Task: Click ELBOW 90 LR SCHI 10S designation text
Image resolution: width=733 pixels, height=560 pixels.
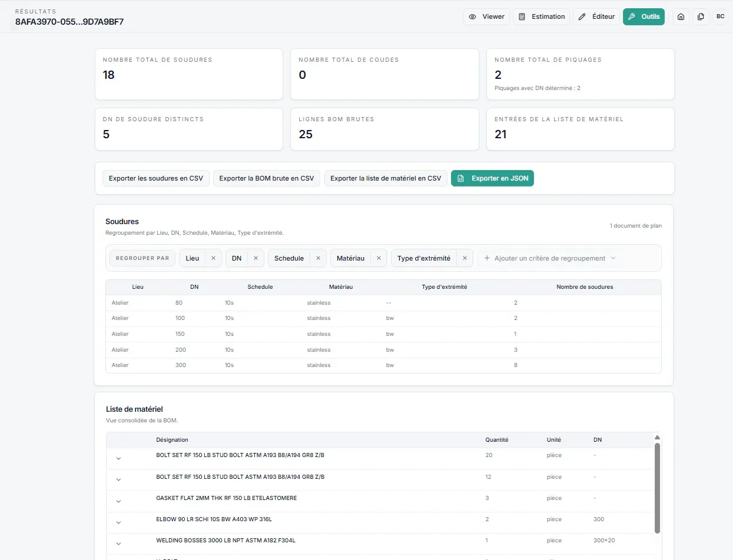Action: pos(214,519)
